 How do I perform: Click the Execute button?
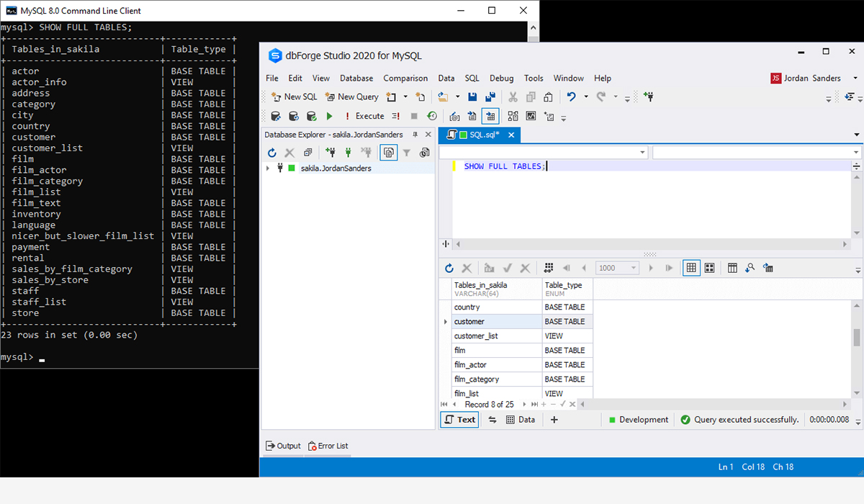click(364, 116)
